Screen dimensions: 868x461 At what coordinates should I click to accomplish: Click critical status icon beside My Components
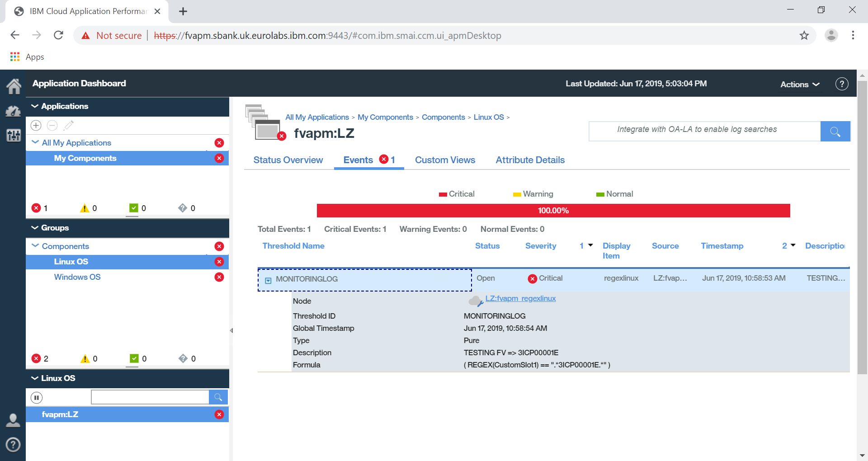pos(219,158)
